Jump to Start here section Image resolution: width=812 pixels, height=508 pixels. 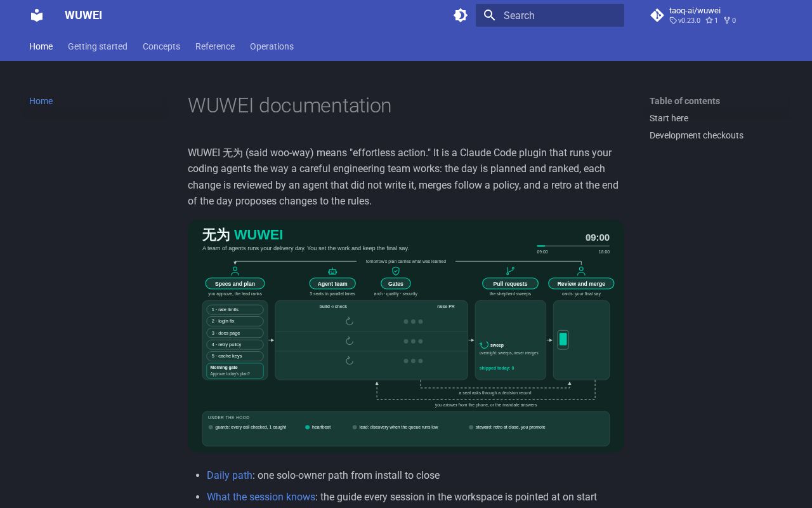click(x=669, y=118)
